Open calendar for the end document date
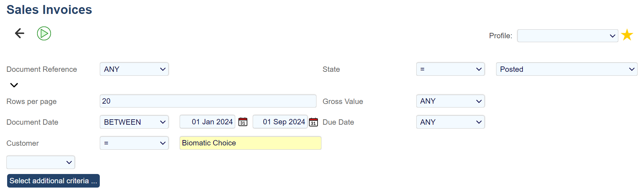 pyautogui.click(x=313, y=122)
